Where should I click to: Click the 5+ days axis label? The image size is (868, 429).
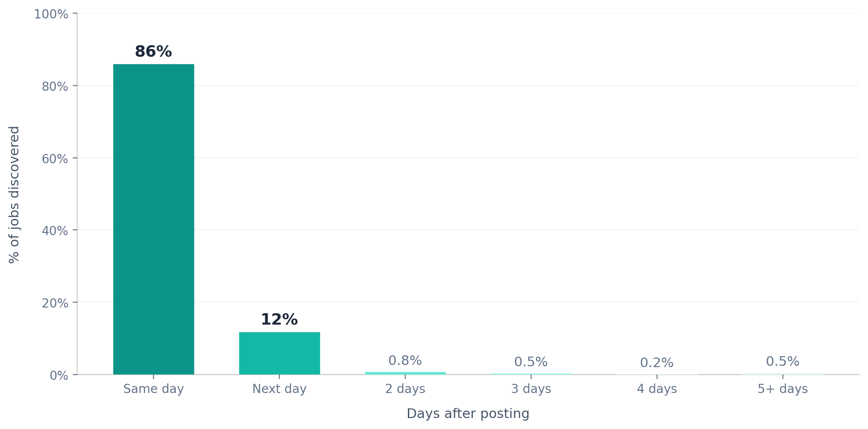pyautogui.click(x=782, y=389)
